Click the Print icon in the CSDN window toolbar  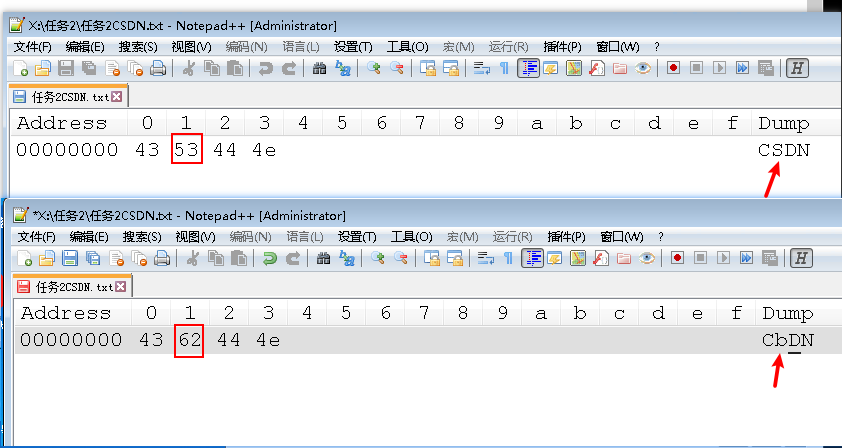[158, 68]
